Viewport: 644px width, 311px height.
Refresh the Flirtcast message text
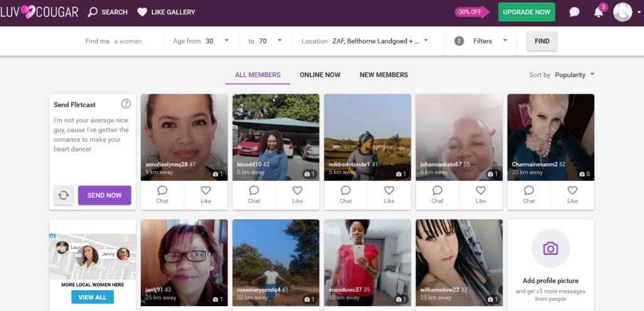coord(64,195)
